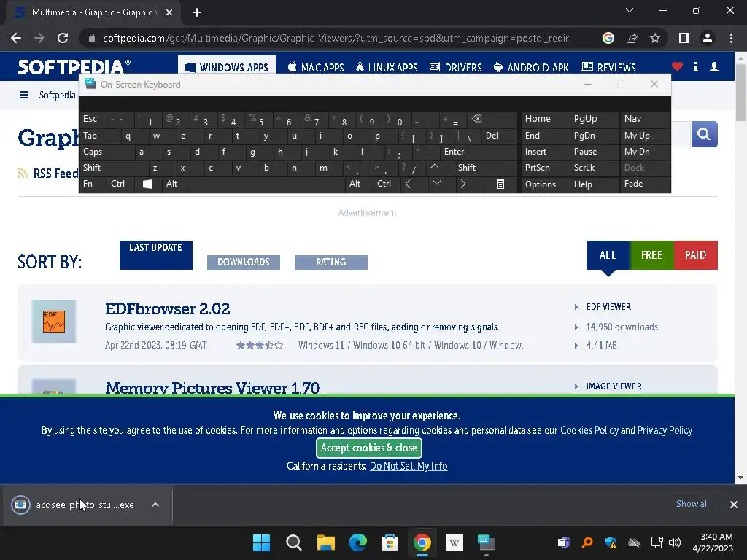
Task: Open Google icon in address bar
Action: pyautogui.click(x=608, y=38)
